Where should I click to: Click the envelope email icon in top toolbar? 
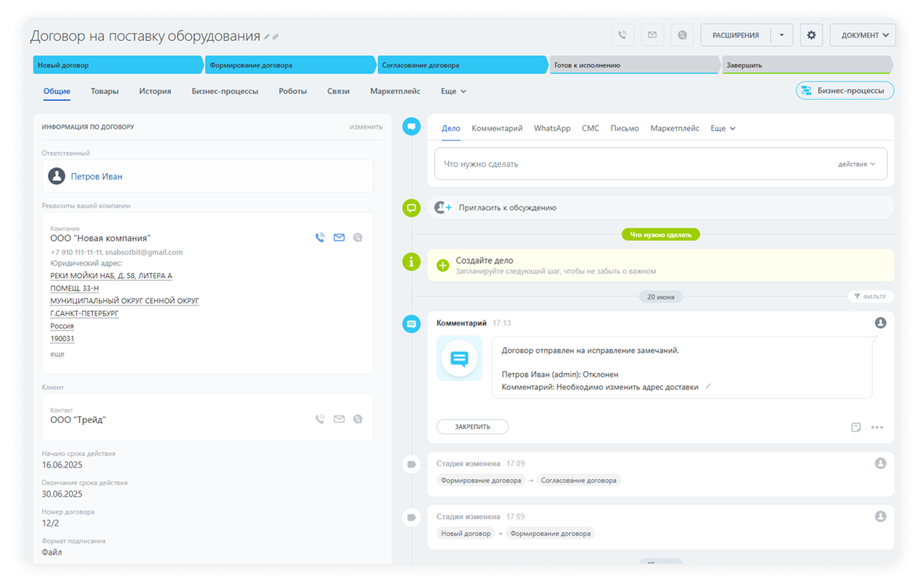tap(652, 35)
